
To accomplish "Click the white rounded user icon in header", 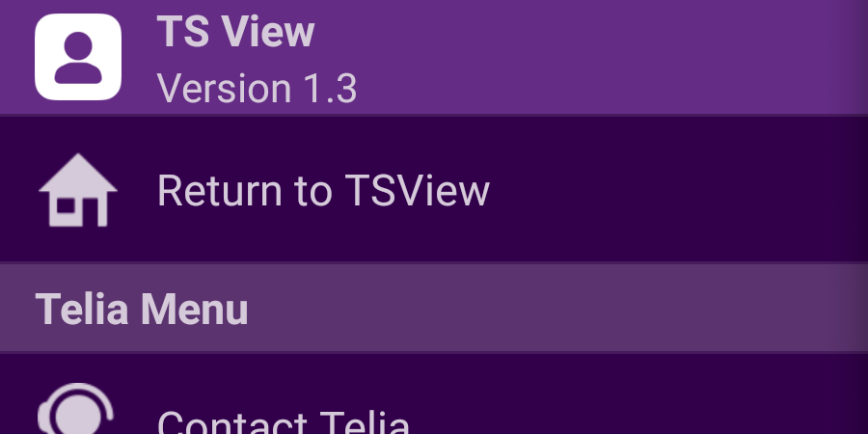I will (78, 57).
